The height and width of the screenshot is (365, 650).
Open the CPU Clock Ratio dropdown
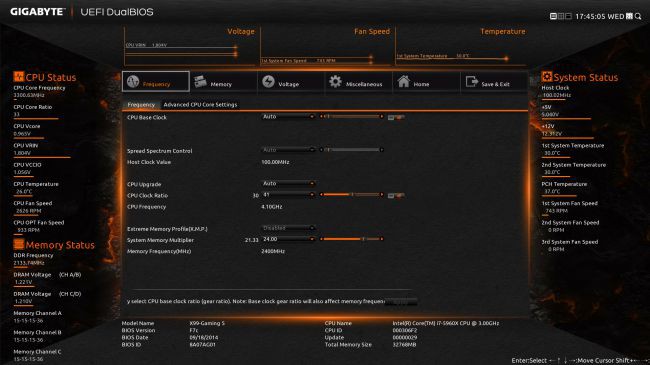[289, 195]
